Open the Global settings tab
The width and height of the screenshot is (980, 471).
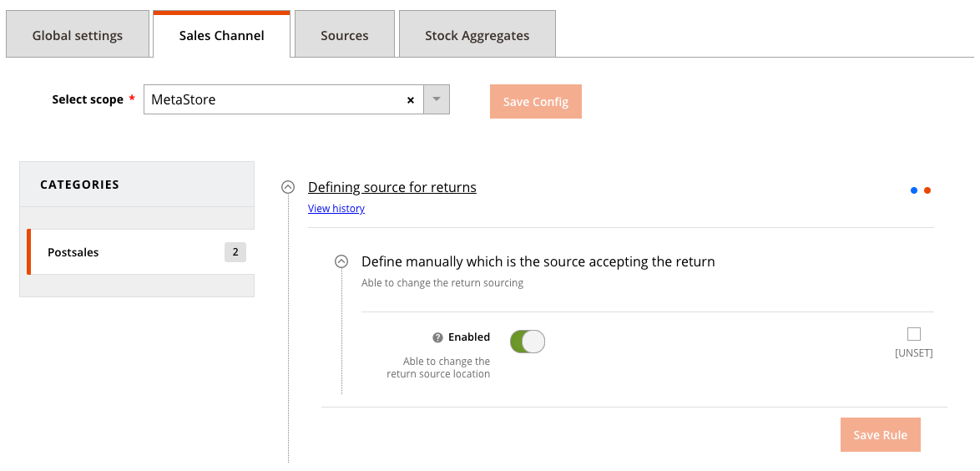[78, 34]
